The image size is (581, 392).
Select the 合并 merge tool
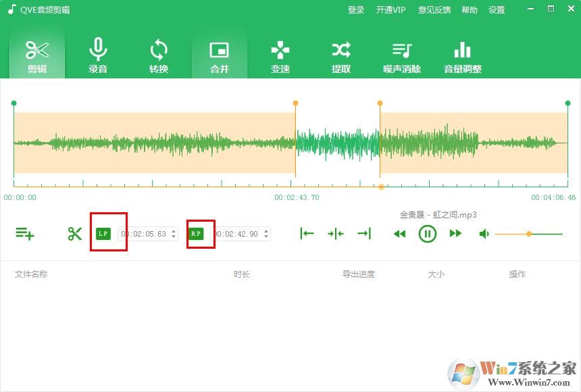pyautogui.click(x=219, y=55)
